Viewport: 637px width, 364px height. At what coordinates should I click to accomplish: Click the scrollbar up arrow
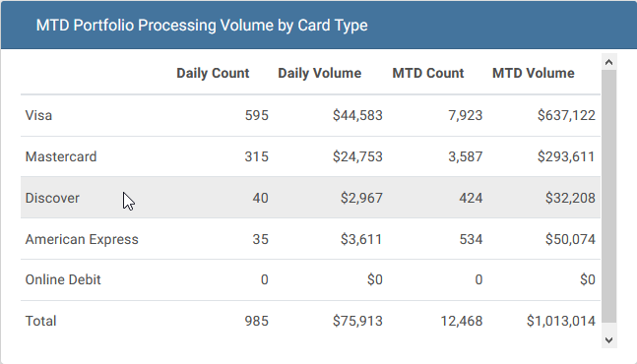coord(608,62)
